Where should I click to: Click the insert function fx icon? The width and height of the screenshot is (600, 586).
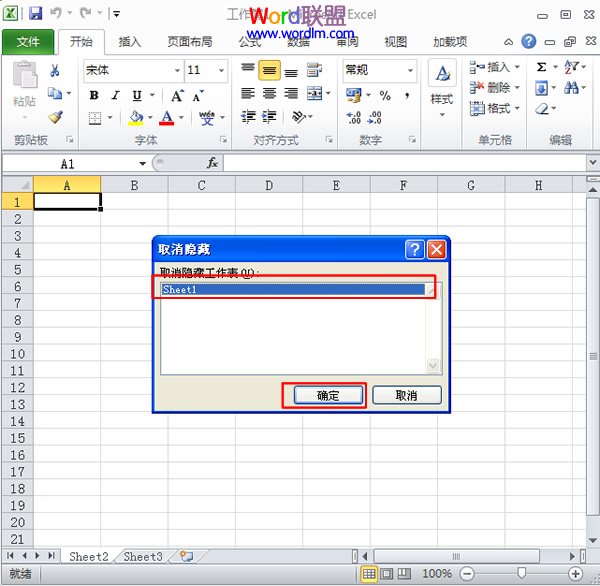[x=212, y=163]
